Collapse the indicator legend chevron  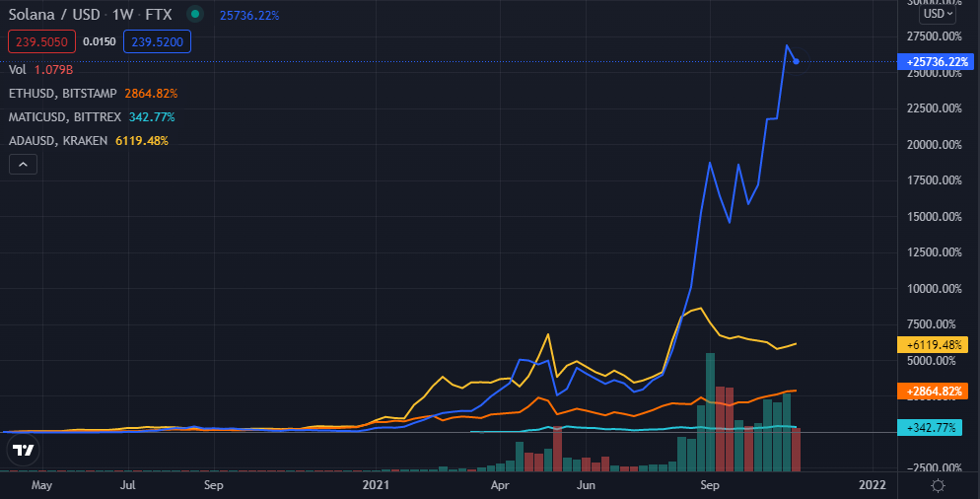coord(23,165)
